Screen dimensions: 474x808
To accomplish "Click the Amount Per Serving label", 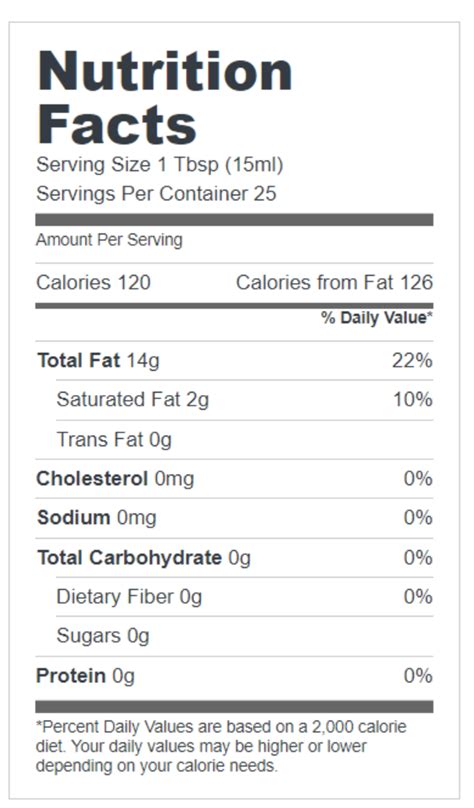I will point(109,240).
